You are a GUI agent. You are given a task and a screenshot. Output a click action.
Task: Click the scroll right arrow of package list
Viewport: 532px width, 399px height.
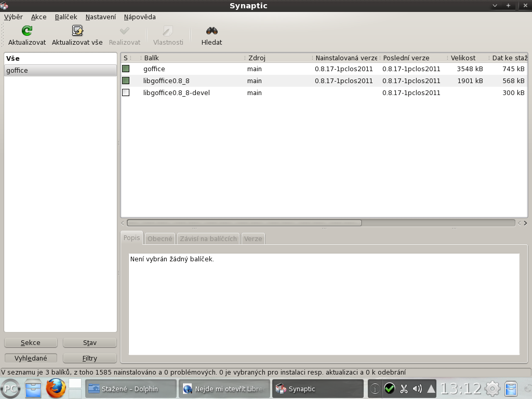(x=525, y=223)
